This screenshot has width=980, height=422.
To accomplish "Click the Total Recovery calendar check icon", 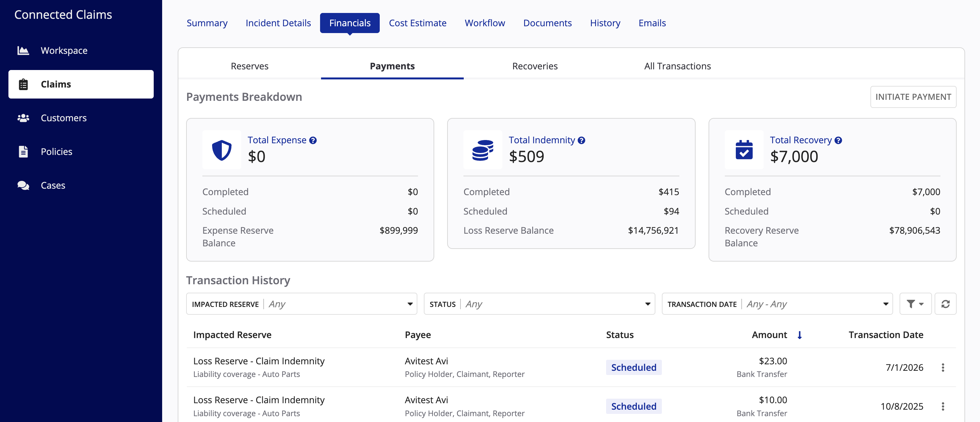I will point(744,150).
